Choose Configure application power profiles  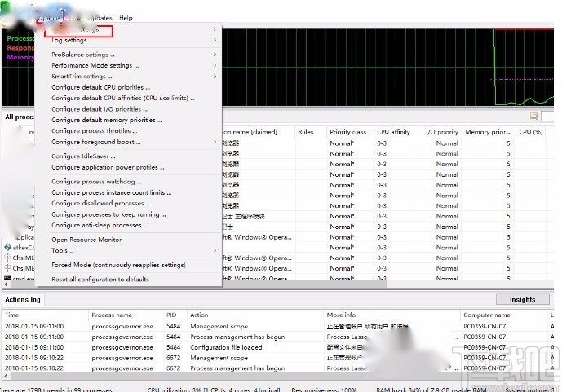[x=108, y=167]
